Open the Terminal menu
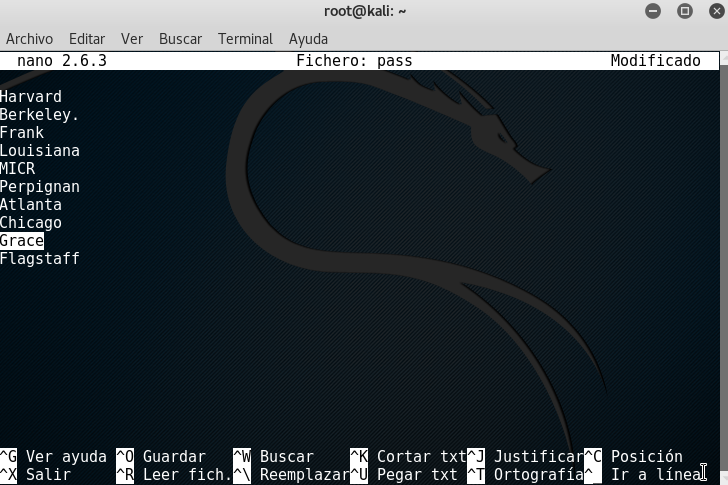728x485 pixels. [x=245, y=39]
